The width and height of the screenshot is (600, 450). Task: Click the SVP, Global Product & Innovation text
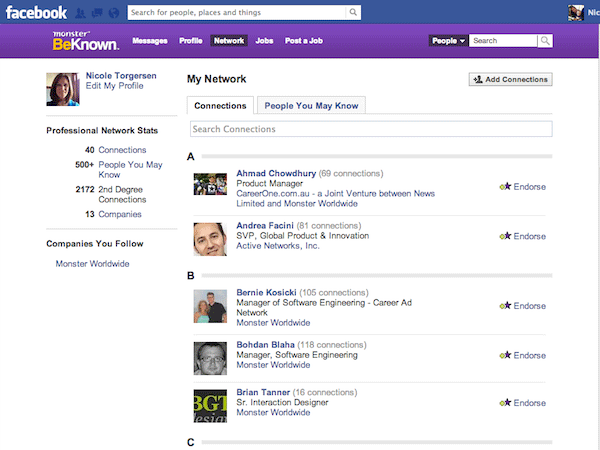coord(303,236)
